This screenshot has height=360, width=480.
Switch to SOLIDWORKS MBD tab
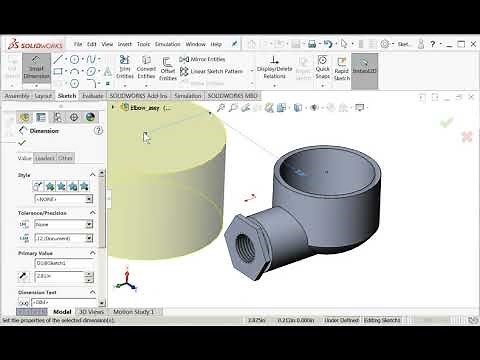tap(233, 96)
